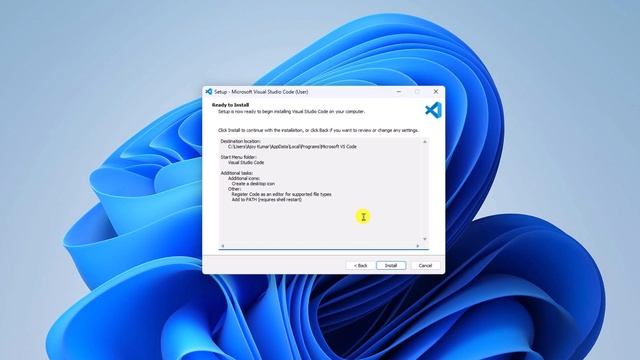
Task: Click the large VS Code logo in header
Action: click(433, 110)
